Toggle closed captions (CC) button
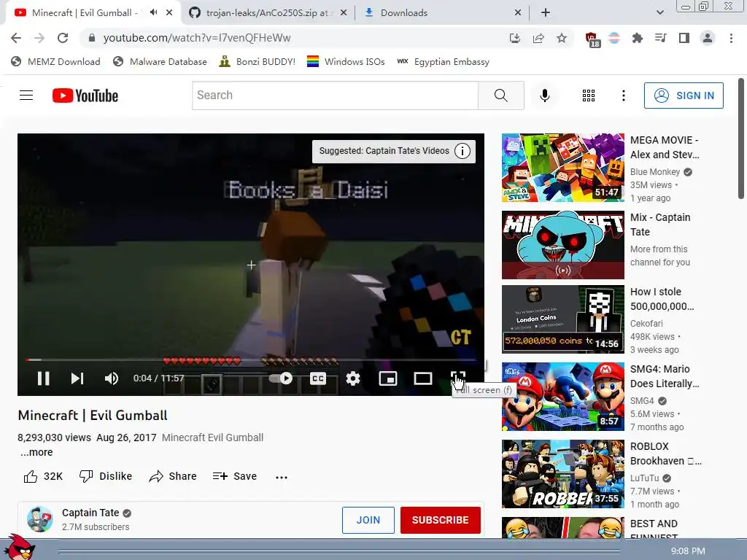 coord(318,378)
